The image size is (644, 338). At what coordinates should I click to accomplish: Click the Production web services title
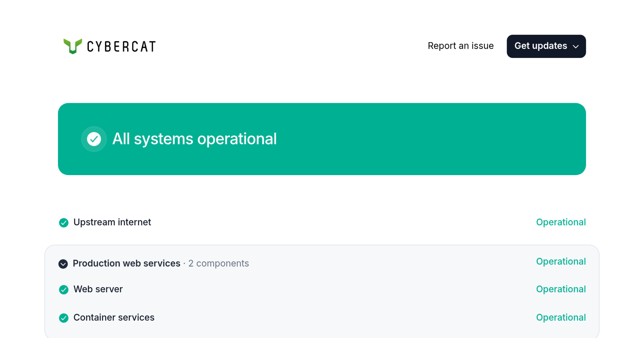tap(126, 263)
